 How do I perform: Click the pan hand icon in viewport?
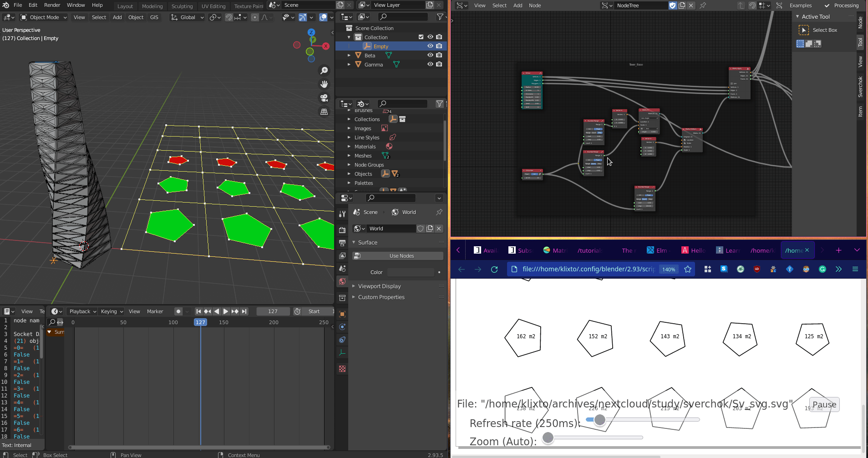[x=324, y=84]
